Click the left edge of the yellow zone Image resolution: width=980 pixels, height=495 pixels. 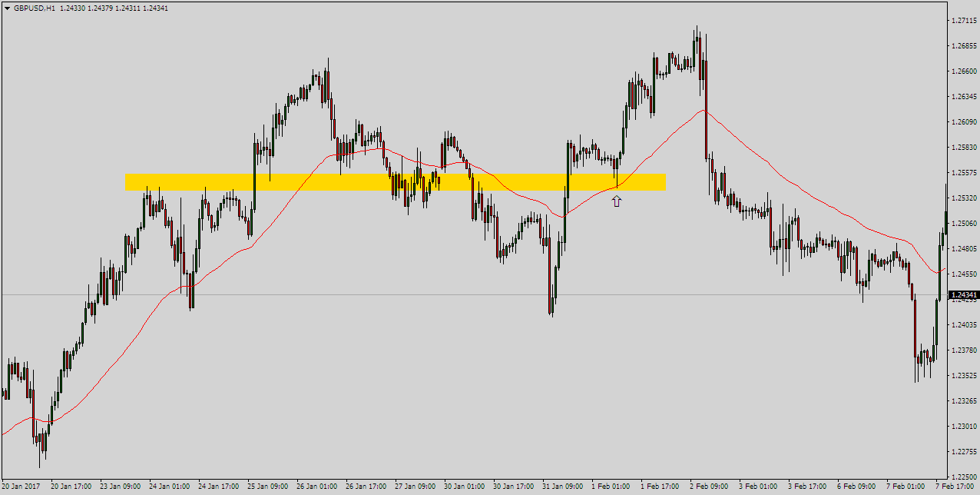pyautogui.click(x=127, y=181)
